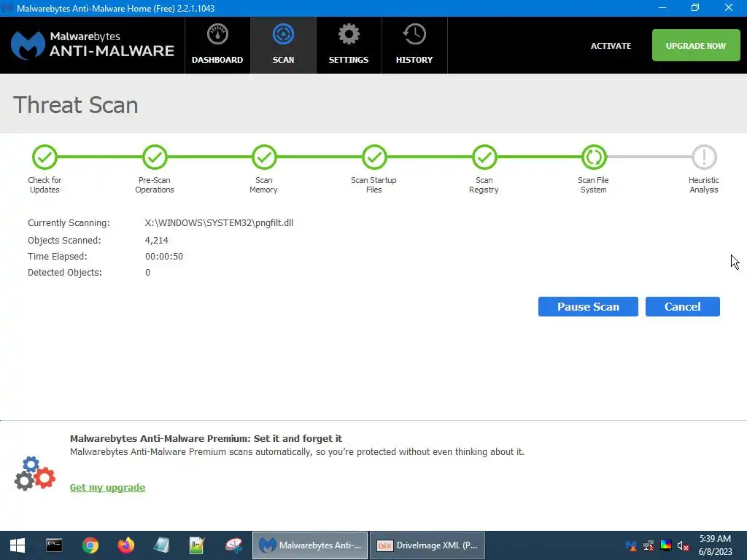The height and width of the screenshot is (560, 747).
Task: Switch to the Scan tab
Action: pyautogui.click(x=283, y=45)
